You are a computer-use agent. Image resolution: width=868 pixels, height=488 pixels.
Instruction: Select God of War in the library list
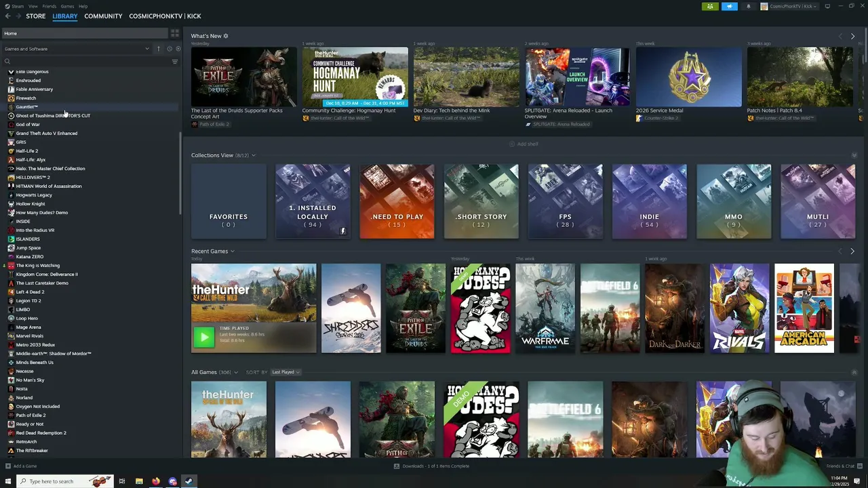(x=28, y=124)
